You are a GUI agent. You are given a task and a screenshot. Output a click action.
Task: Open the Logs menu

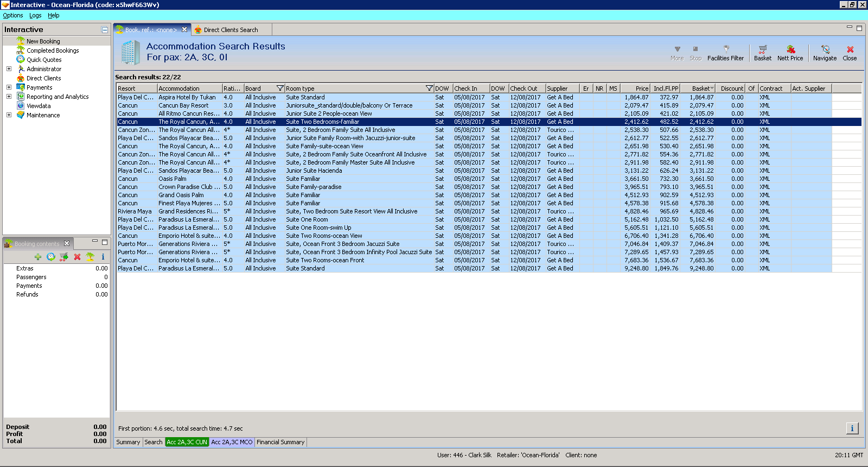point(35,15)
